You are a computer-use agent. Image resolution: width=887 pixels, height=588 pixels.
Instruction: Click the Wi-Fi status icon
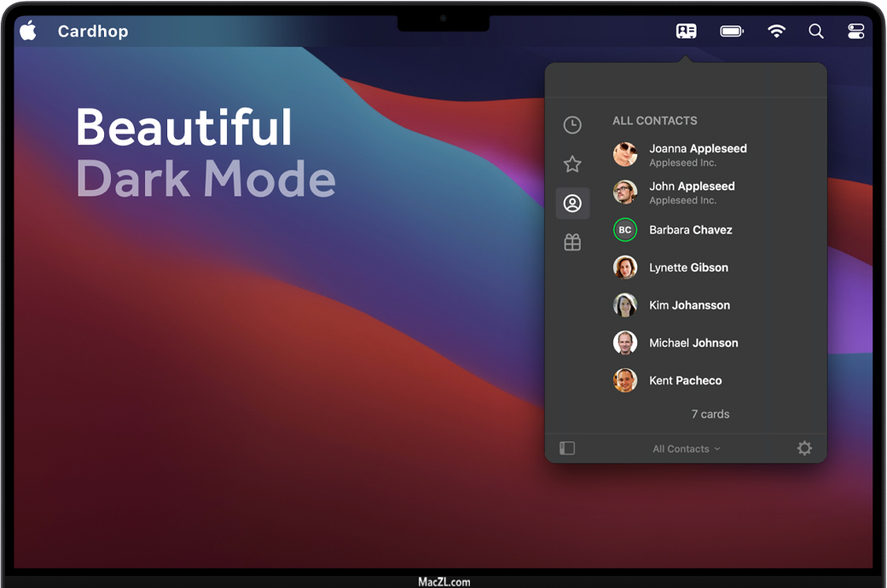[x=776, y=32]
